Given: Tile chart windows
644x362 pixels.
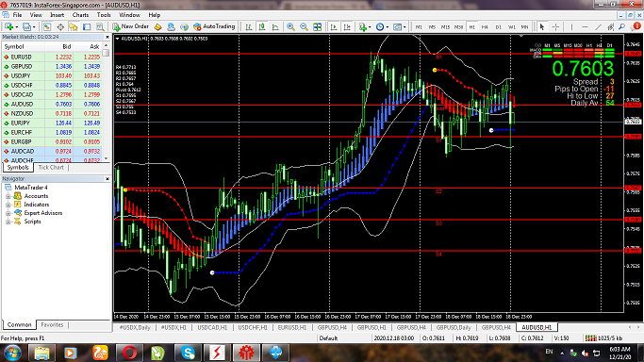Looking at the screenshot, I should 317,26.
